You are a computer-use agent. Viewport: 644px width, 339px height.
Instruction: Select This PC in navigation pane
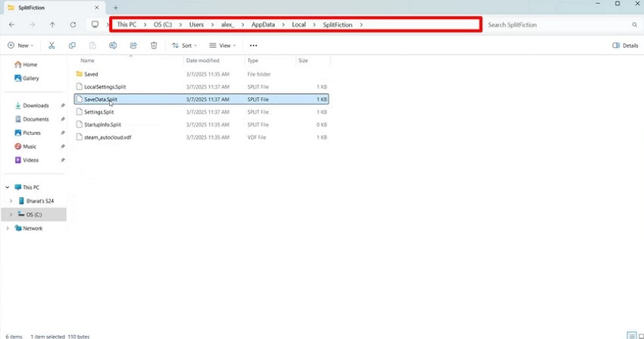(27, 187)
